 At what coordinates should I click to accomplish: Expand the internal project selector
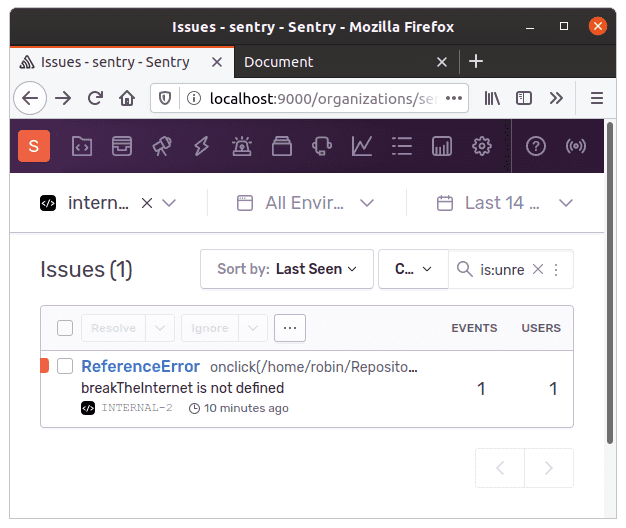click(x=169, y=203)
